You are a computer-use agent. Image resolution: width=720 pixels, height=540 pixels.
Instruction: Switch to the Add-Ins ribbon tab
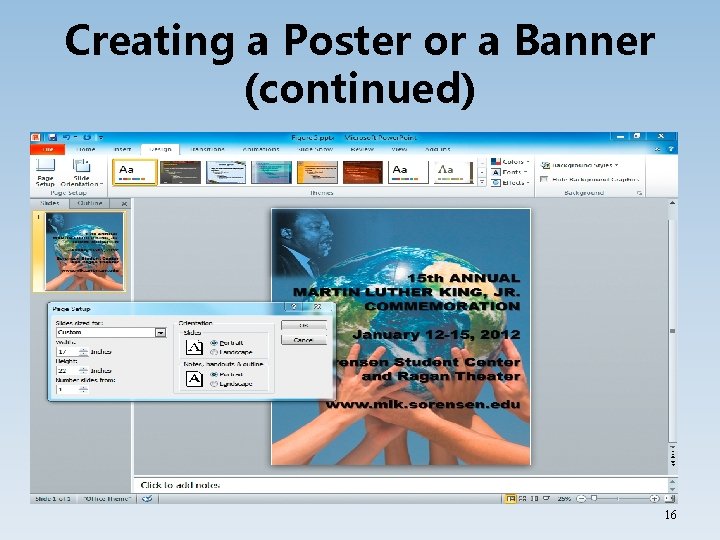438,149
